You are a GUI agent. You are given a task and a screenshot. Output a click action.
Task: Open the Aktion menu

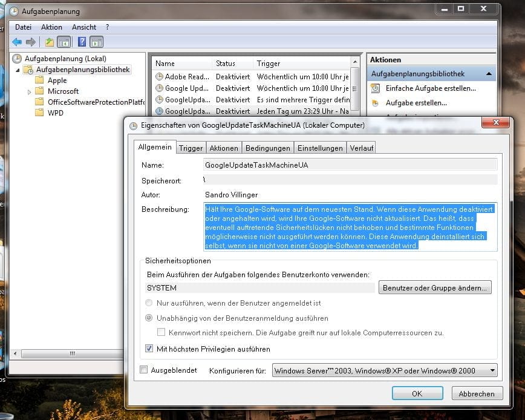[51, 27]
